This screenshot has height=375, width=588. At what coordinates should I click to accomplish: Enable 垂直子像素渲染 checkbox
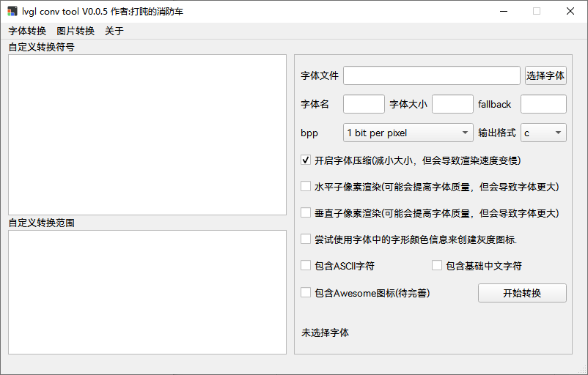click(306, 212)
